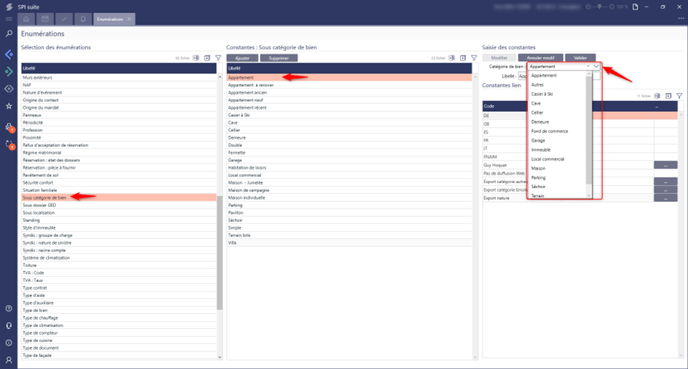
Task: Open the search icon in left sidebar
Action: coord(9,34)
